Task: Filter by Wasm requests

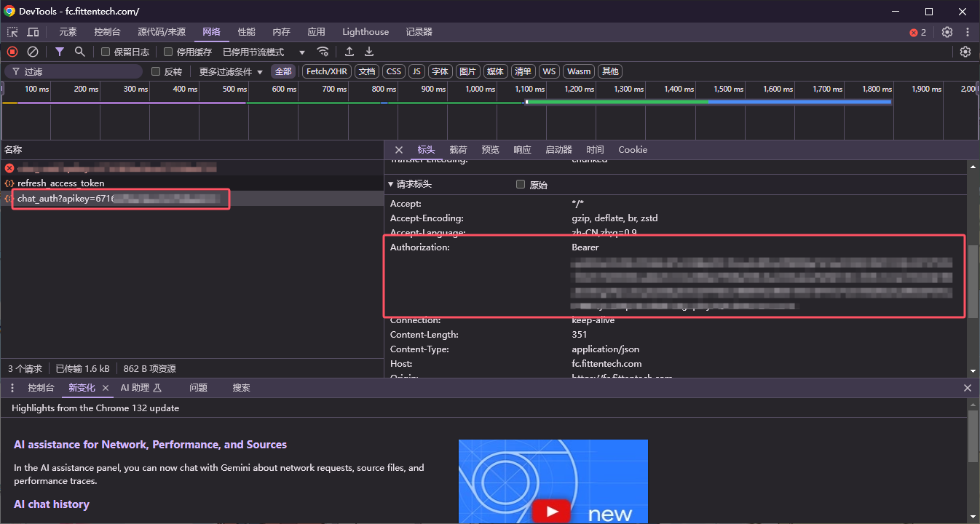Action: coord(579,71)
